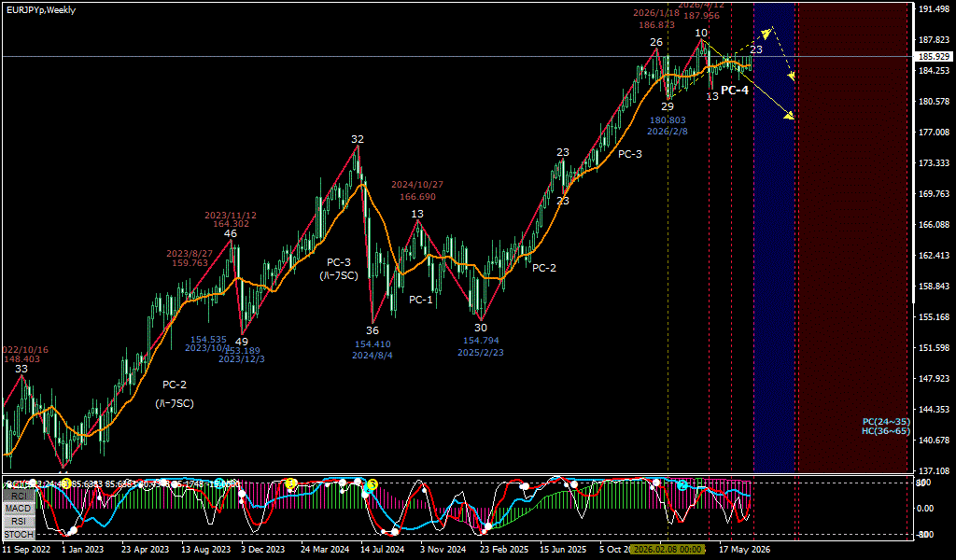956x560 pixels.
Task: Select the PC-1 text label
Action: 421,300
